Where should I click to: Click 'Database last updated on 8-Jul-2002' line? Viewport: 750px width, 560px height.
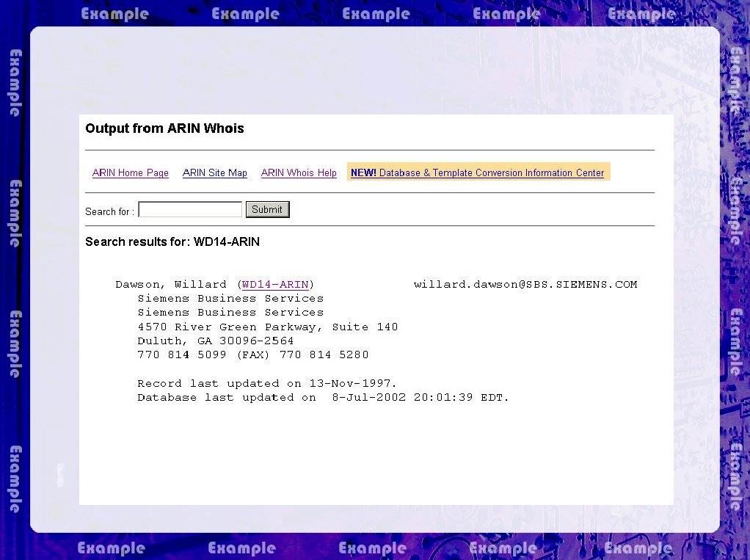pyautogui.click(x=323, y=397)
